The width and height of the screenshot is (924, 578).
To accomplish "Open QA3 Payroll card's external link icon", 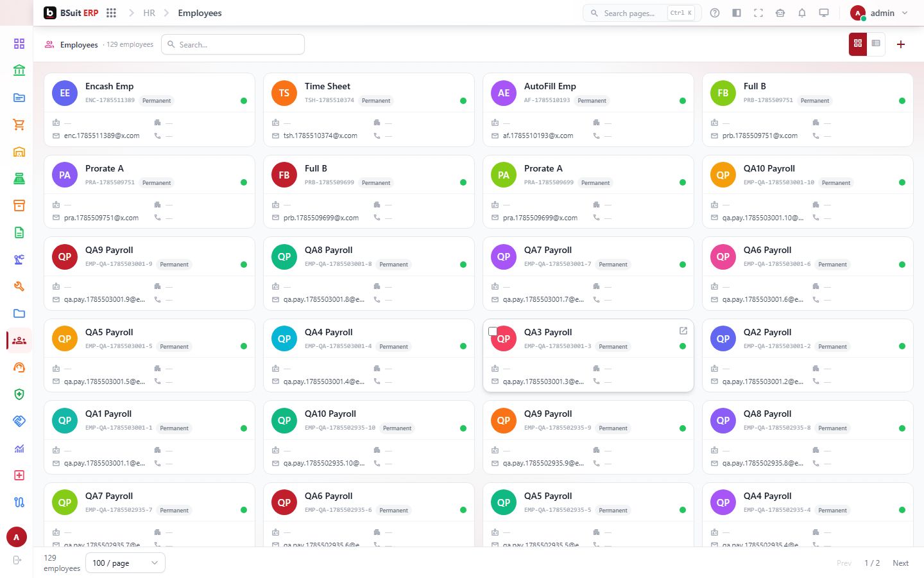I will [683, 331].
